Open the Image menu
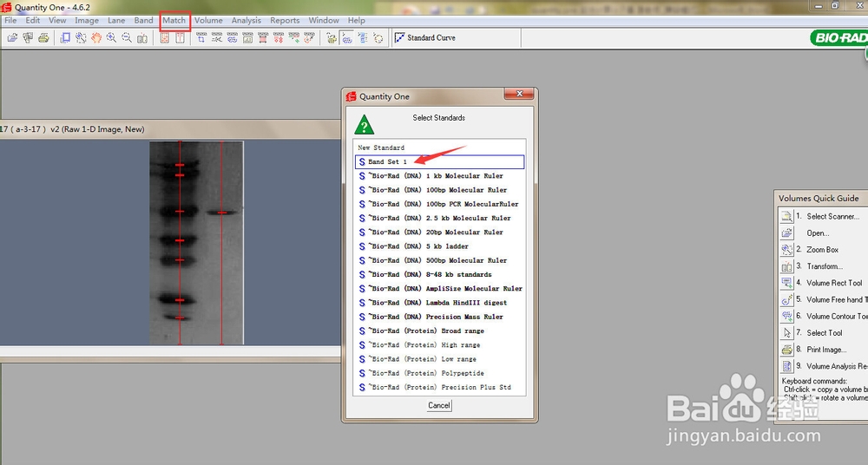 pos(87,21)
